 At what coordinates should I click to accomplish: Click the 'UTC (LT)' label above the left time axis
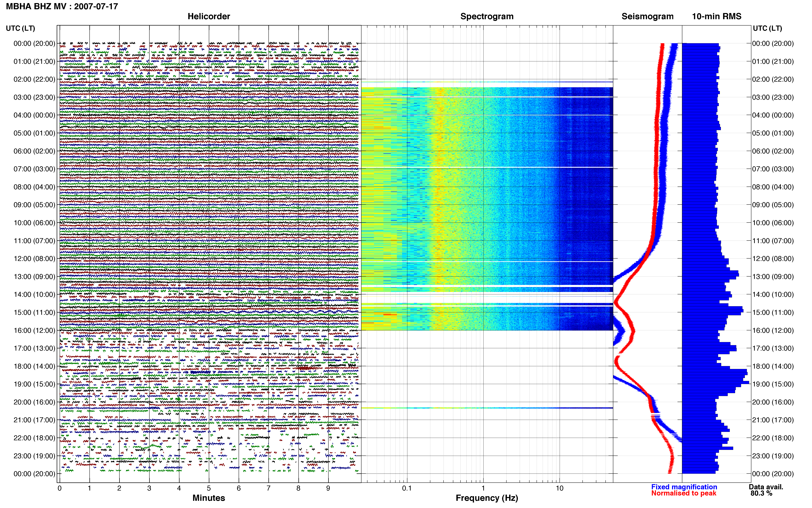tap(21, 28)
